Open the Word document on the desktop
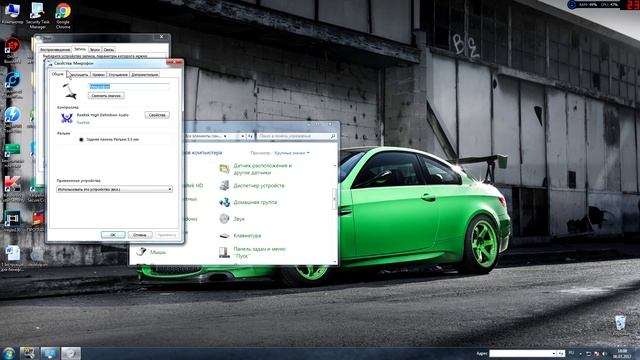Image resolution: width=640 pixels, height=360 pixels. point(12,258)
